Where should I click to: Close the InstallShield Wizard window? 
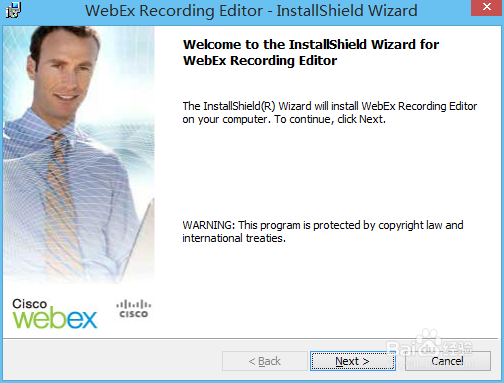click(487, 7)
